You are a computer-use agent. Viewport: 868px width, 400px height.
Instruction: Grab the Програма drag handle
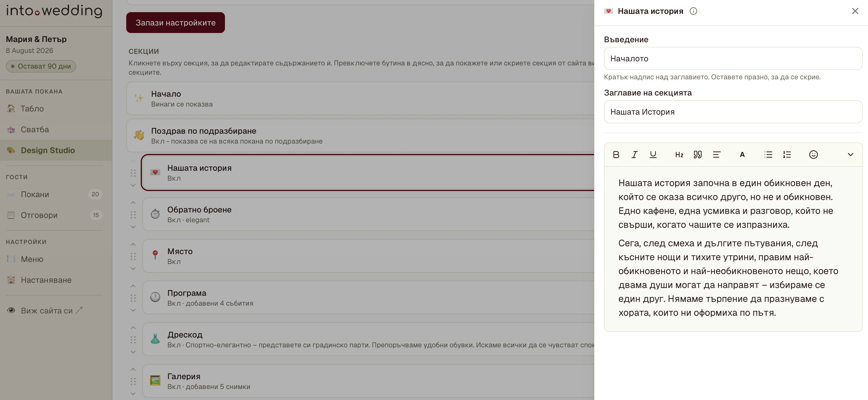tap(133, 298)
